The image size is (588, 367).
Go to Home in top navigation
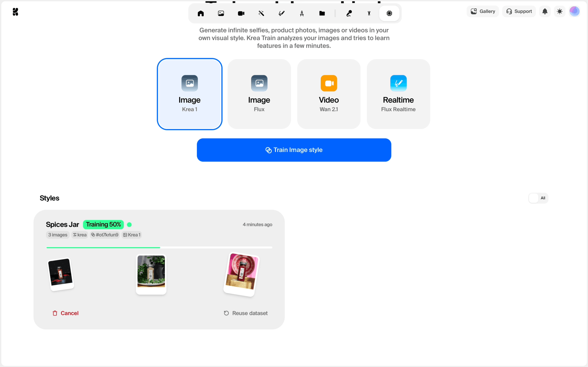coord(201,13)
